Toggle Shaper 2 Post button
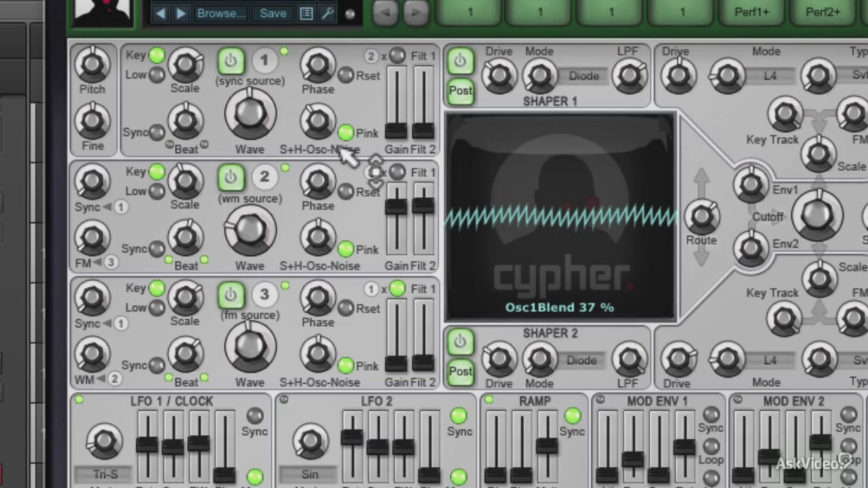868x488 pixels. (460, 372)
